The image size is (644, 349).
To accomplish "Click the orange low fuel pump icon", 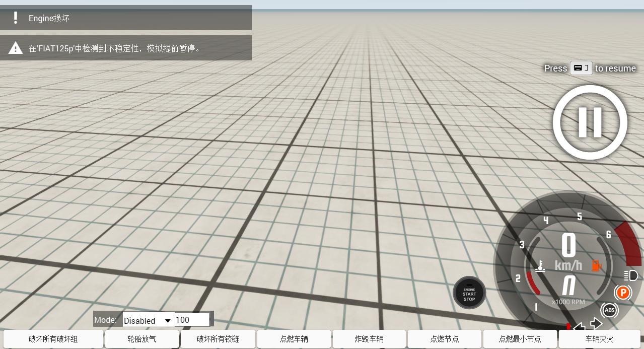I will (x=596, y=265).
